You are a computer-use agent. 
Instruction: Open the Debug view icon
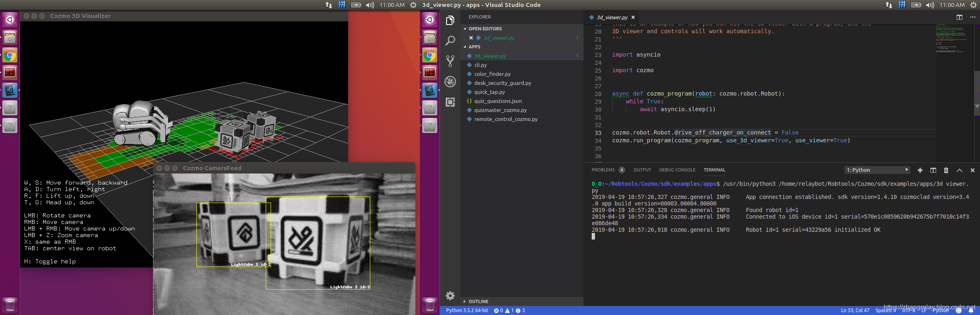click(x=450, y=82)
